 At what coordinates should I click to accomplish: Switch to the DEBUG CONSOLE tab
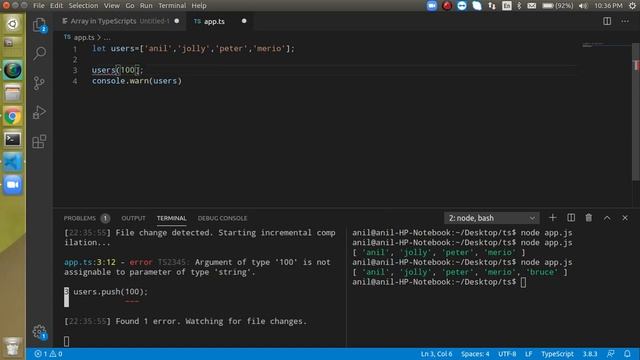(222, 218)
